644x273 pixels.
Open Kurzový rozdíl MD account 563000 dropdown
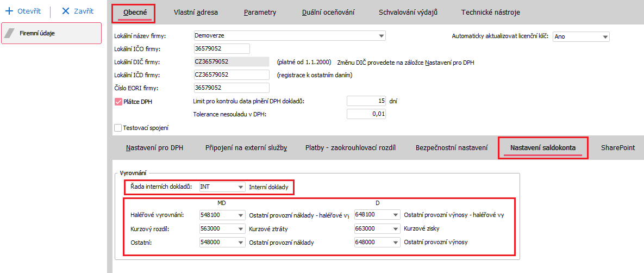(x=241, y=228)
